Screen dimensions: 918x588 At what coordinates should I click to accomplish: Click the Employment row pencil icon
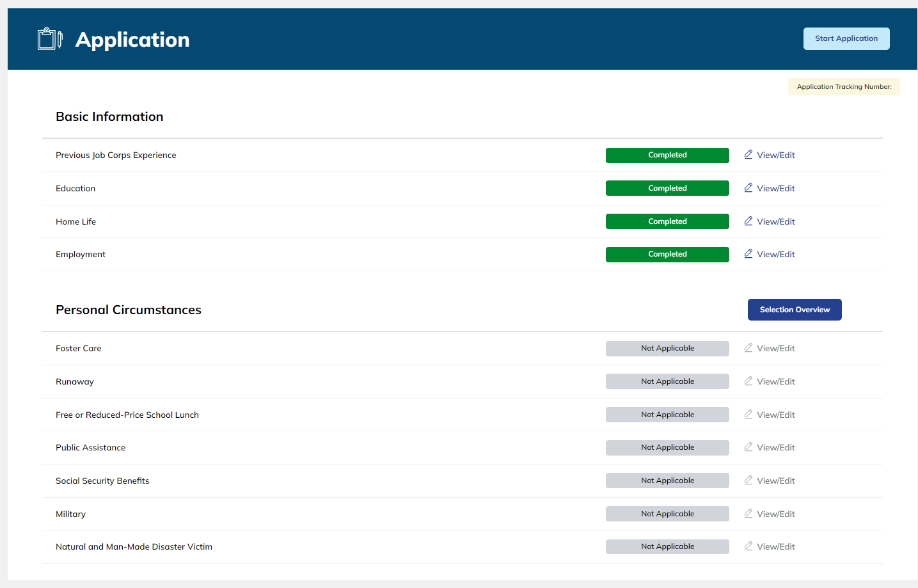click(748, 254)
